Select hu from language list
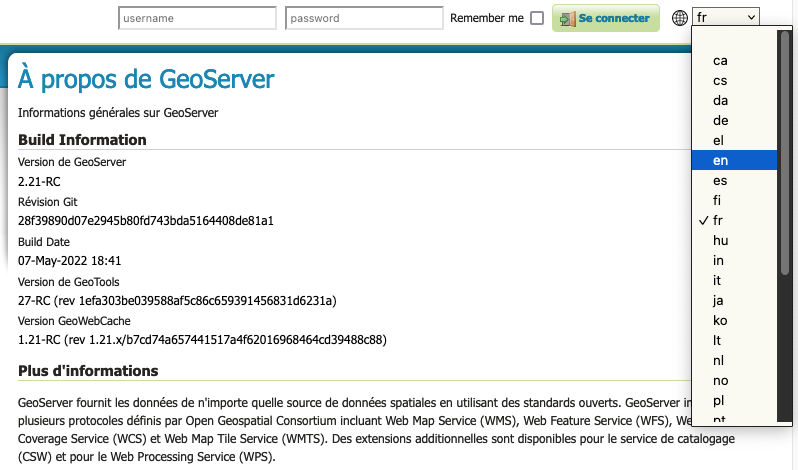Screen dimensions: 798x470 [734, 241]
